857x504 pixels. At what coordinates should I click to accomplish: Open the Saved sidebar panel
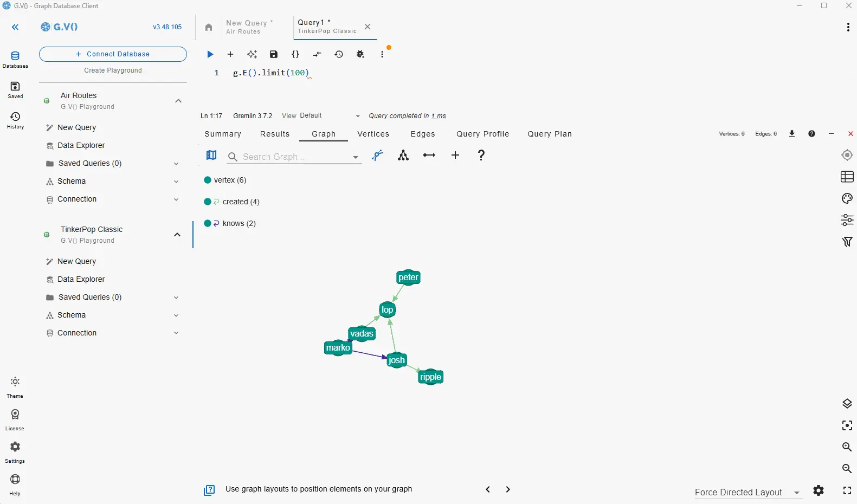15,90
